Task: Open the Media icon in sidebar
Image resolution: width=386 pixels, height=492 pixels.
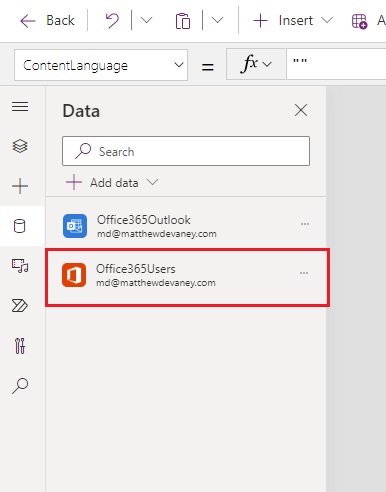Action: click(x=20, y=266)
